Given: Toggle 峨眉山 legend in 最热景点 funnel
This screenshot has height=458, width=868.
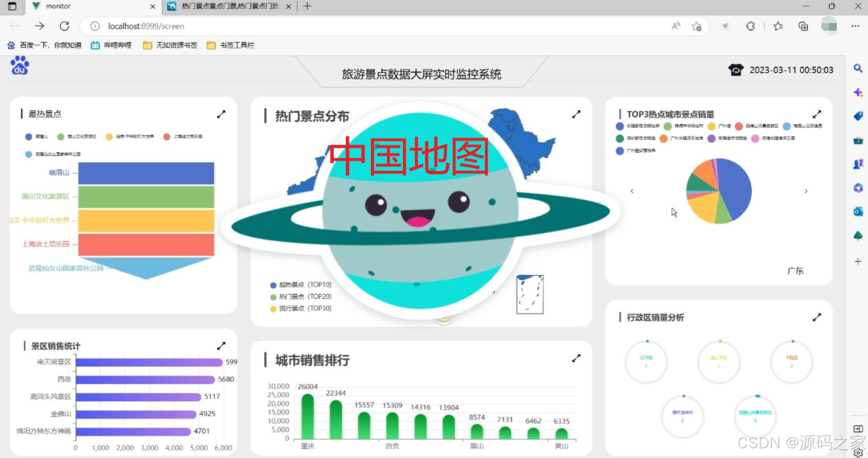Looking at the screenshot, I should tap(36, 137).
